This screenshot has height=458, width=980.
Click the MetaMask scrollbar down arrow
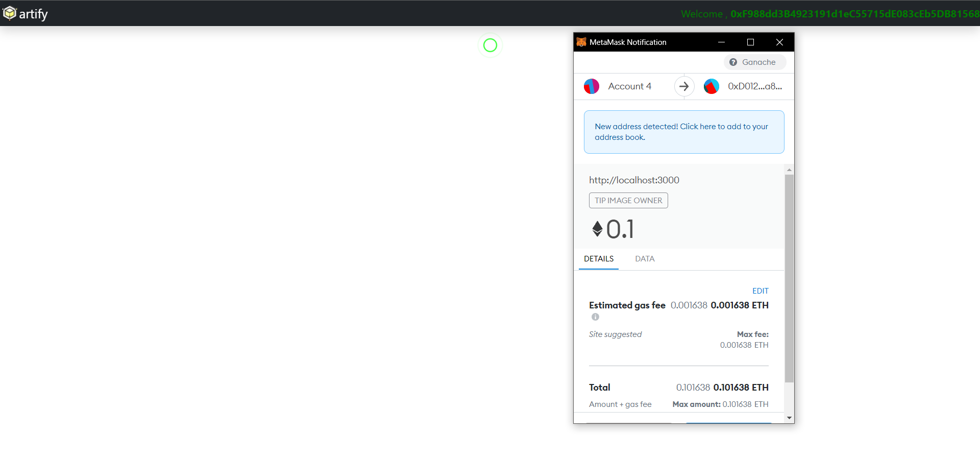pyautogui.click(x=789, y=418)
